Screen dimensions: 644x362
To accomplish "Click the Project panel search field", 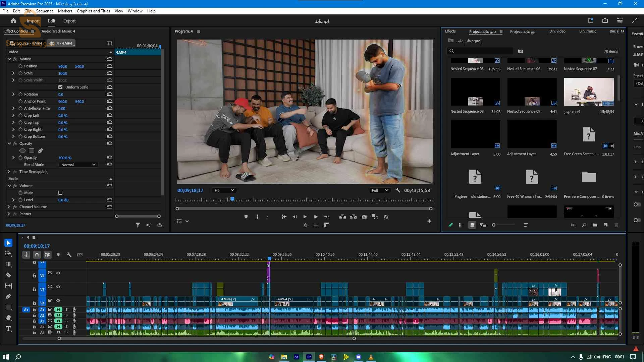I will 480,51.
